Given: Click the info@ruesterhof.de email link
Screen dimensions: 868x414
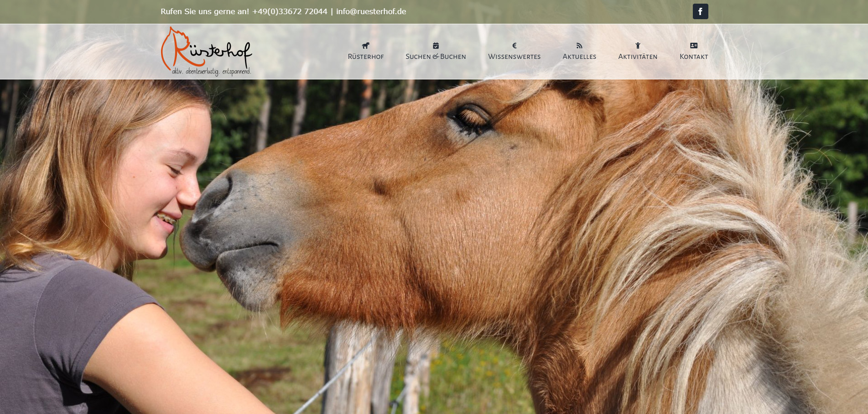Looking at the screenshot, I should click(x=371, y=11).
